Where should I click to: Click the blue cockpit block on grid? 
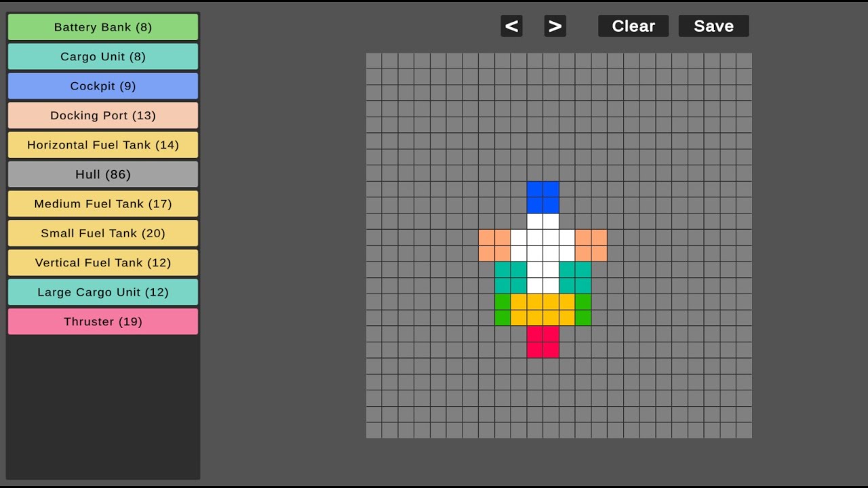543,197
